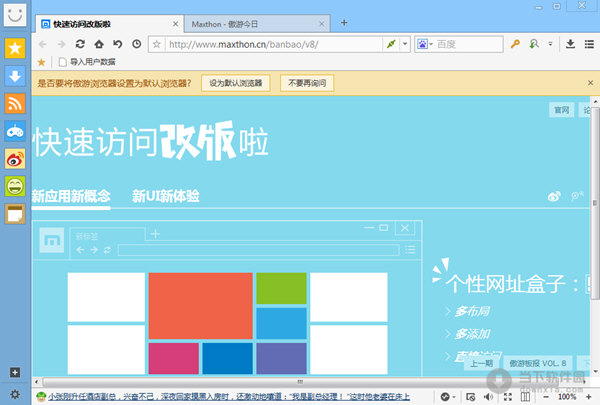
Task: Open the download manager arrow icon
Action: point(570,44)
